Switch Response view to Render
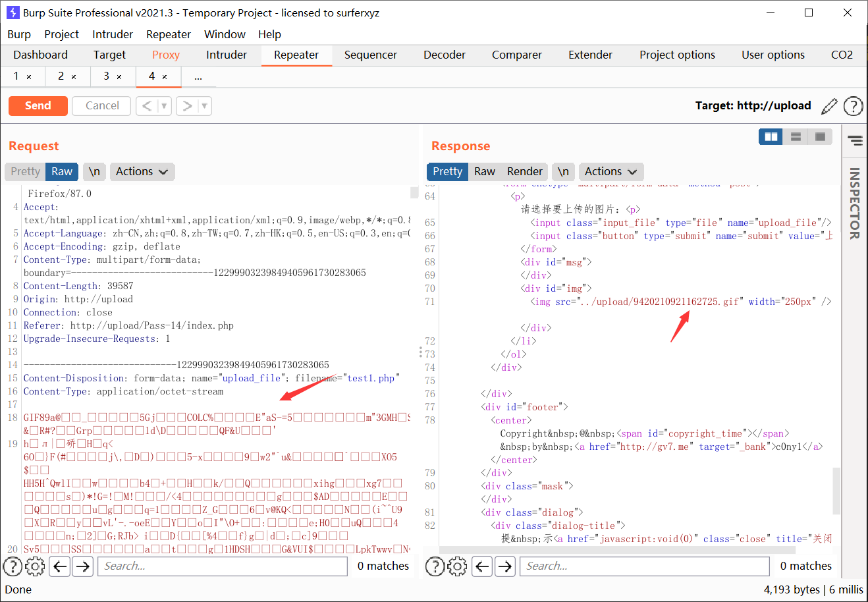Image resolution: width=868 pixels, height=602 pixels. pyautogui.click(x=525, y=172)
